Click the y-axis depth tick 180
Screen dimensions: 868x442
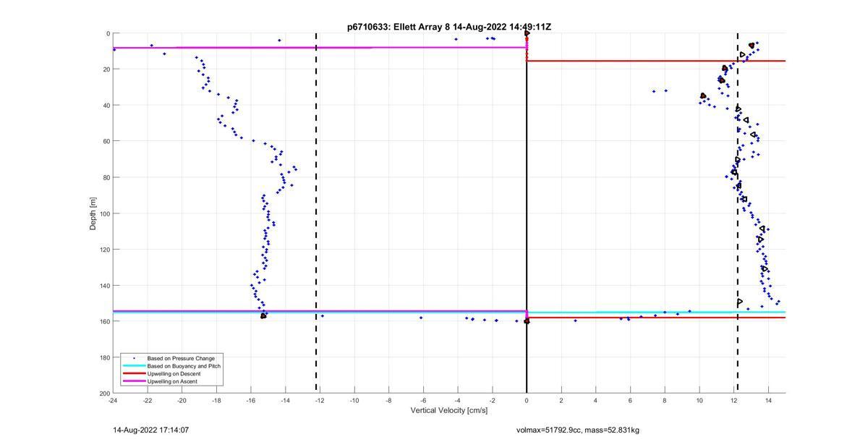[x=104, y=357]
